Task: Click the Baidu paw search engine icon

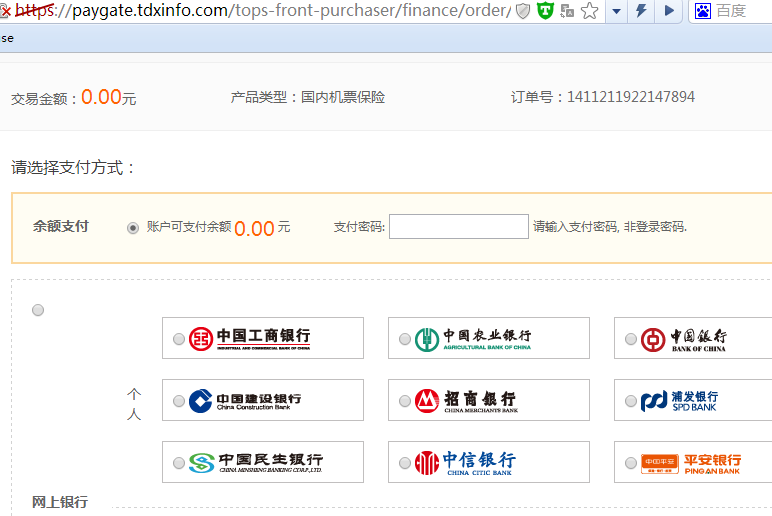Action: coord(703,11)
